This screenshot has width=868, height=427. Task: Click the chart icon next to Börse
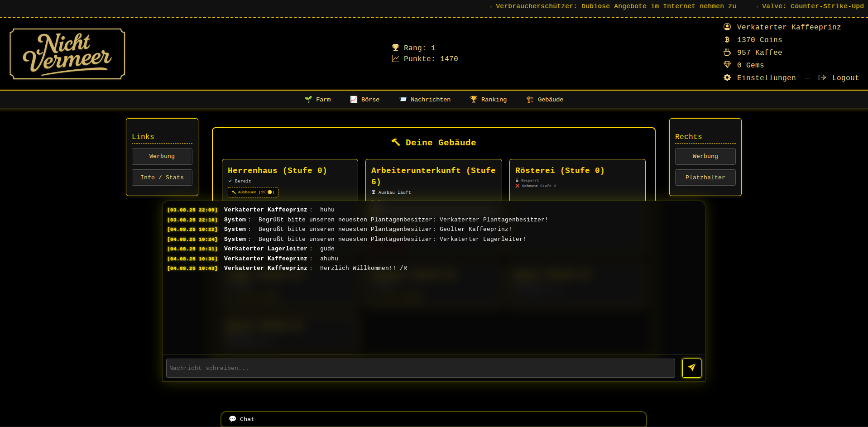pyautogui.click(x=354, y=99)
